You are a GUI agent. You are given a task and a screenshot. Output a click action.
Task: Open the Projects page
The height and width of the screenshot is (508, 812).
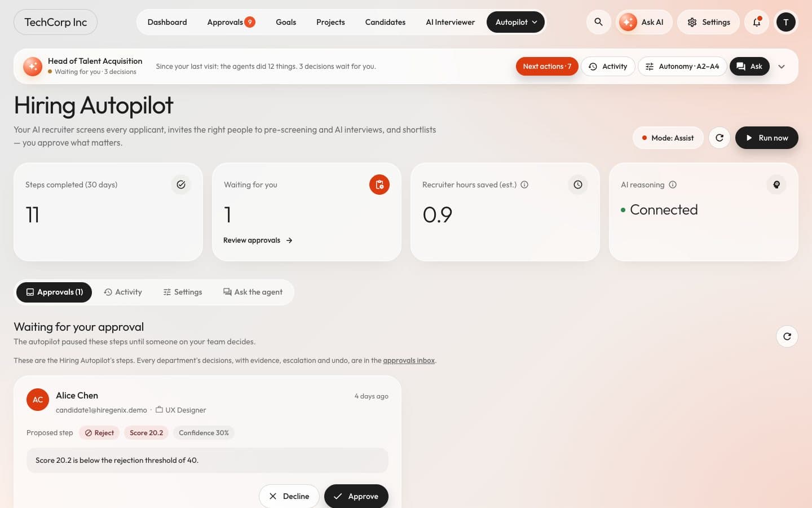pyautogui.click(x=330, y=22)
